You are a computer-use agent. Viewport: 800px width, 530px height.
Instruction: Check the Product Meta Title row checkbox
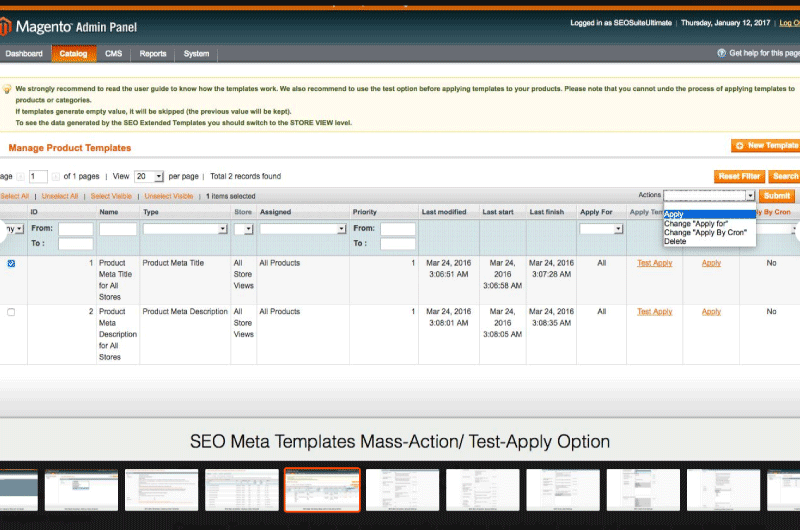point(11,263)
